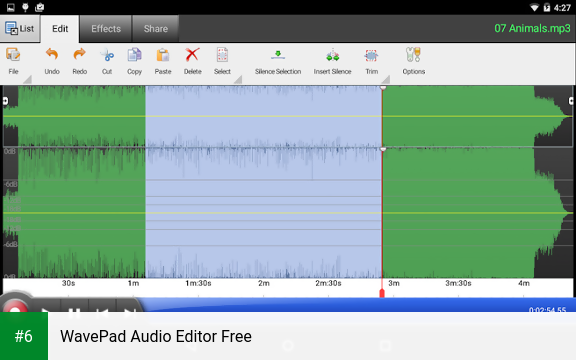
Task: Click inside the highlighted blue selection region
Action: 263,182
